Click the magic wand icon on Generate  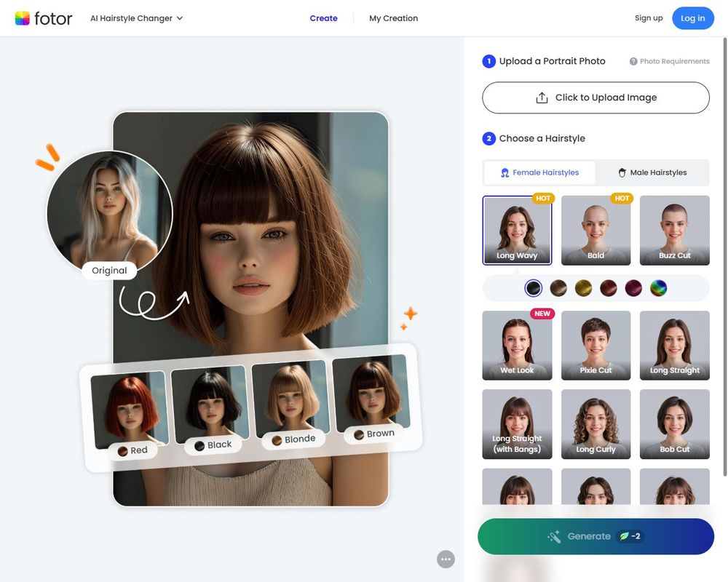[x=553, y=536]
